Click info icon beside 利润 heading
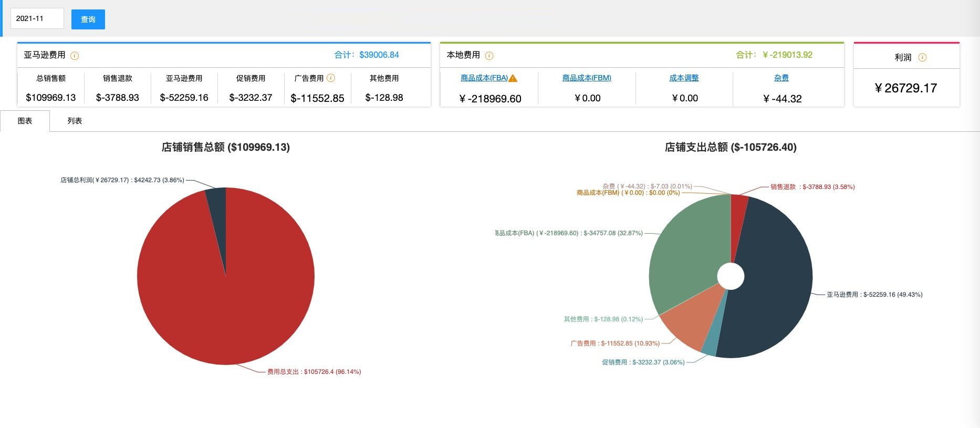The height and width of the screenshot is (428, 980). coord(922,58)
